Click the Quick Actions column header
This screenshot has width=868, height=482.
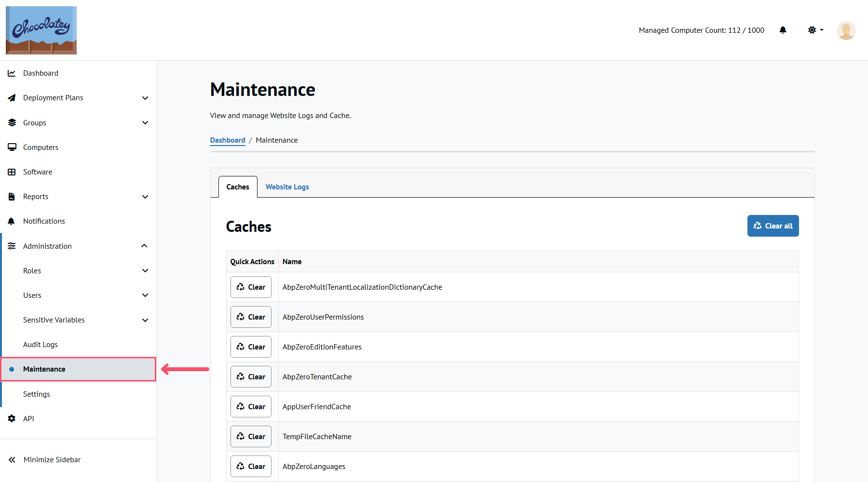click(x=252, y=262)
